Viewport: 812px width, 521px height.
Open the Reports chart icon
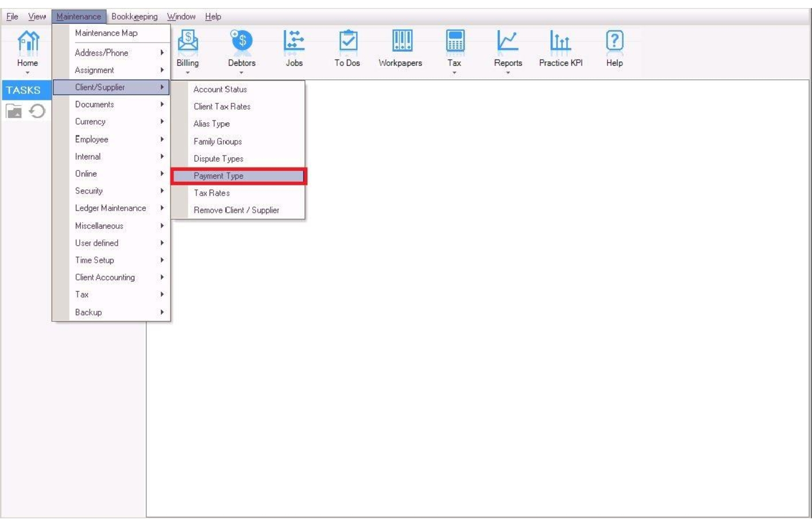point(508,41)
